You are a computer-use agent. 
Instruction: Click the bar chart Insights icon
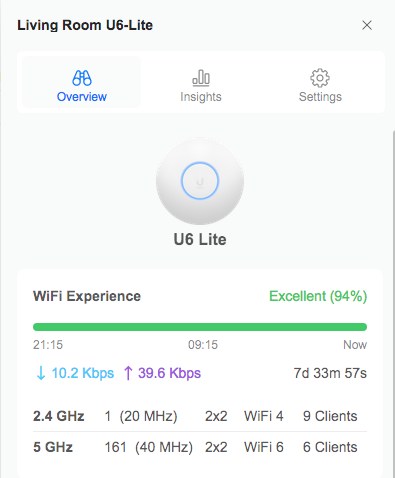click(201, 78)
